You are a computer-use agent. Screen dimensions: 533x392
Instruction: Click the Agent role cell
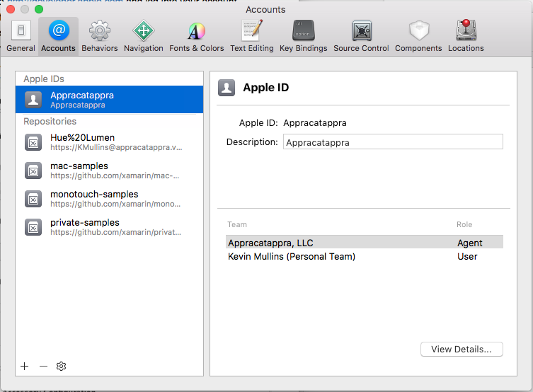click(470, 243)
